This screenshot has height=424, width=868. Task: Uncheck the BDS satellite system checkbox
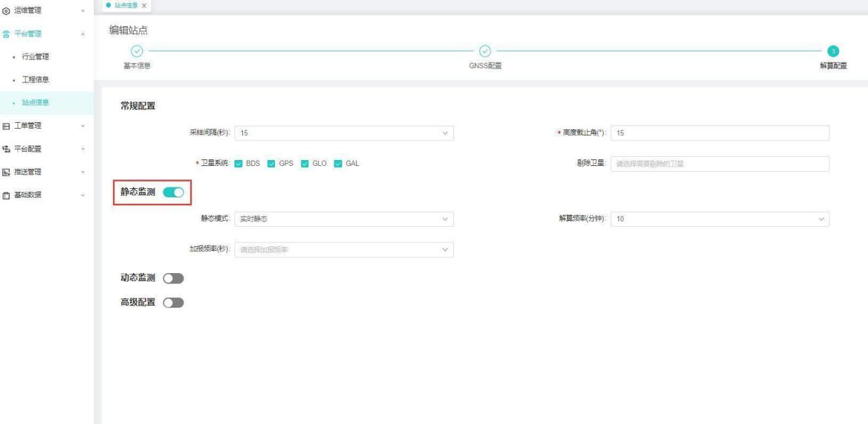point(239,163)
